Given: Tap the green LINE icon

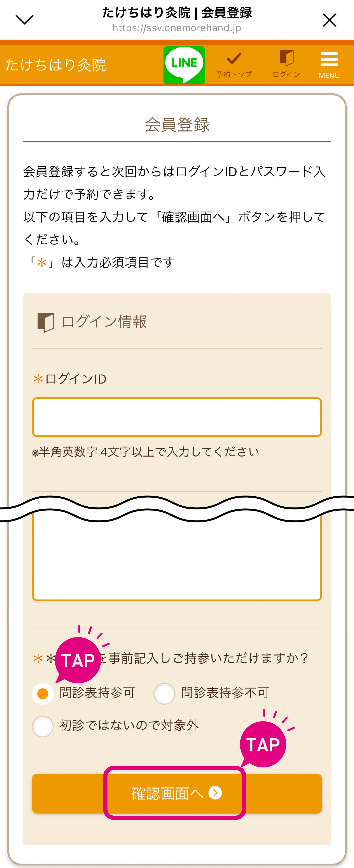Looking at the screenshot, I should pos(184,65).
